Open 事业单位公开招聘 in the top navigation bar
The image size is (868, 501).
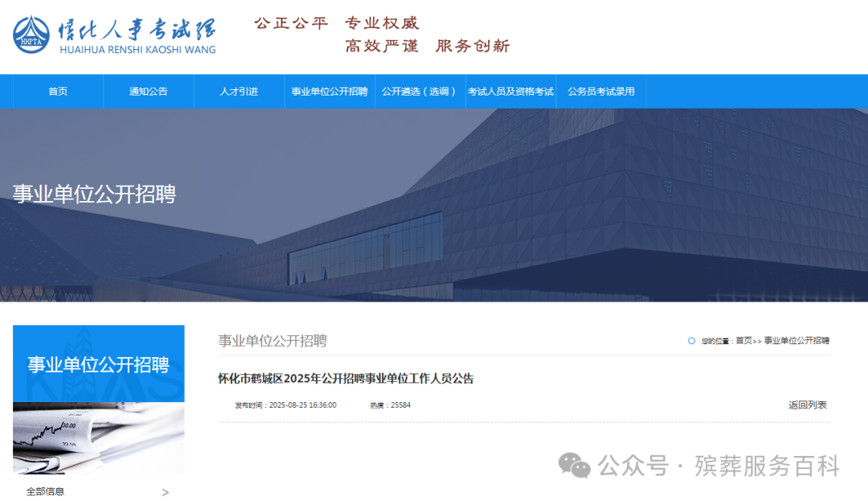330,92
